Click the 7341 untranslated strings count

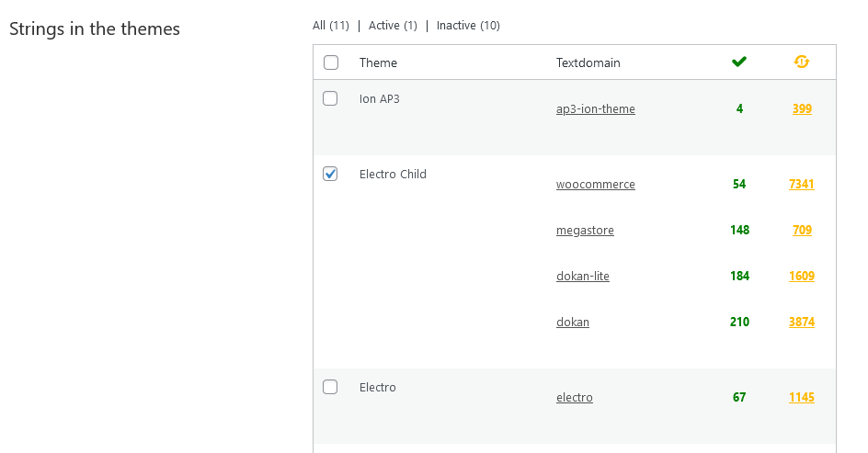click(x=801, y=184)
